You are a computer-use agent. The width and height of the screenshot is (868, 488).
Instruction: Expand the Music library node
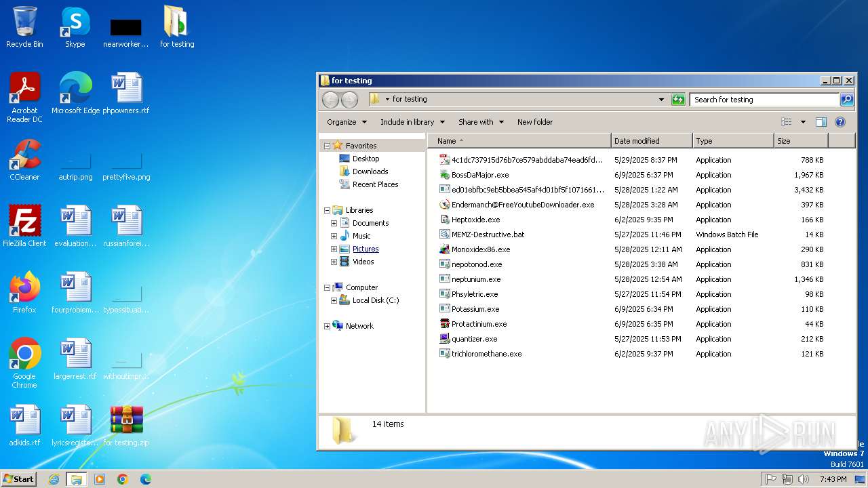(334, 236)
